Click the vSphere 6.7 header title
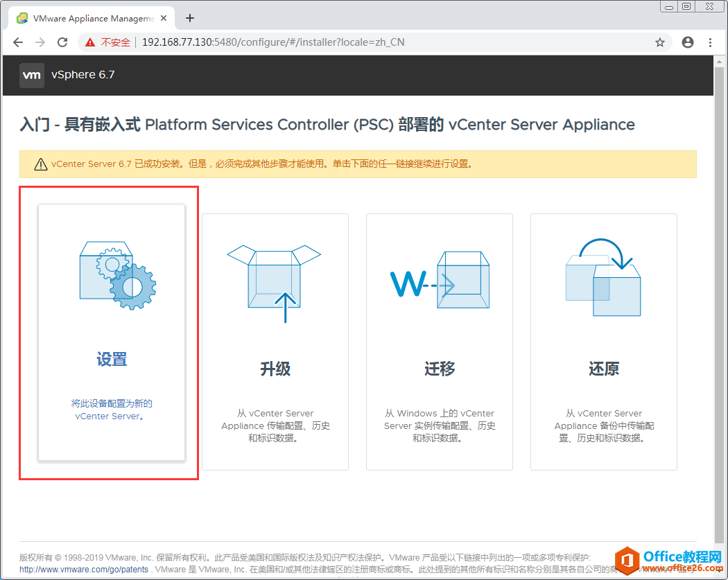Viewport: 728px width, 580px height. (x=83, y=75)
